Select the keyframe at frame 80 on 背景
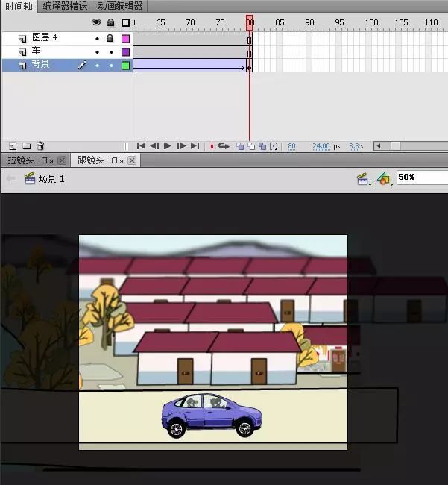 tap(249, 66)
